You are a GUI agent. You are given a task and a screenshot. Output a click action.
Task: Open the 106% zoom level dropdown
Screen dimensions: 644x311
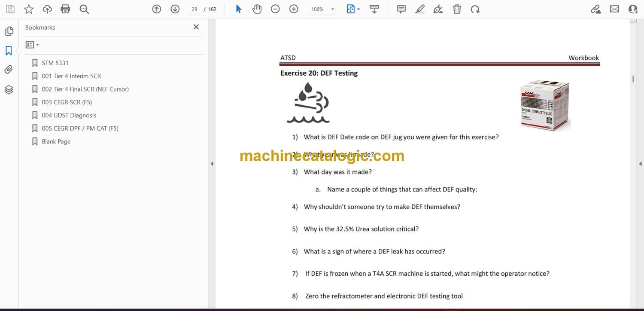click(322, 9)
